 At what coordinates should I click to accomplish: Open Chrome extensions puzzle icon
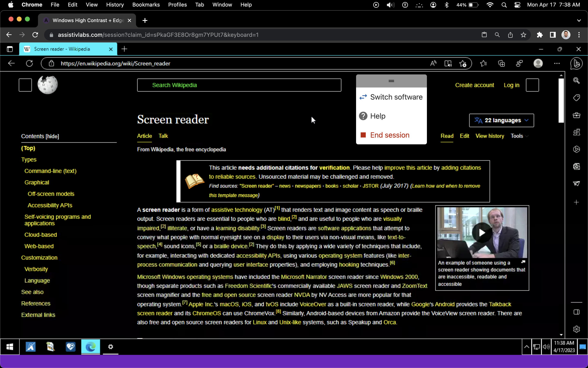pos(540,35)
